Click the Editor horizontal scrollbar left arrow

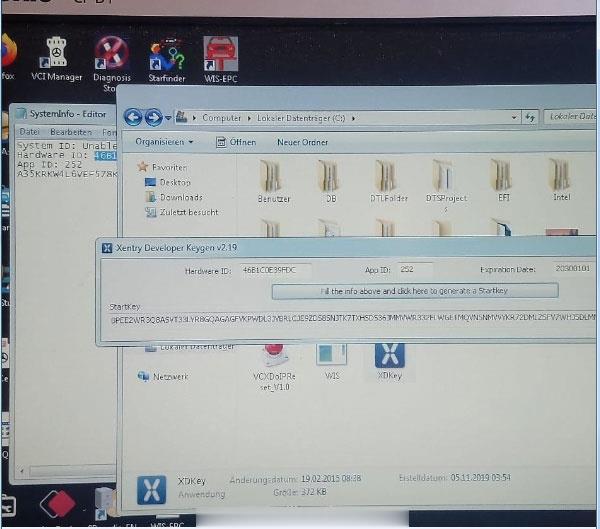[x=22, y=470]
